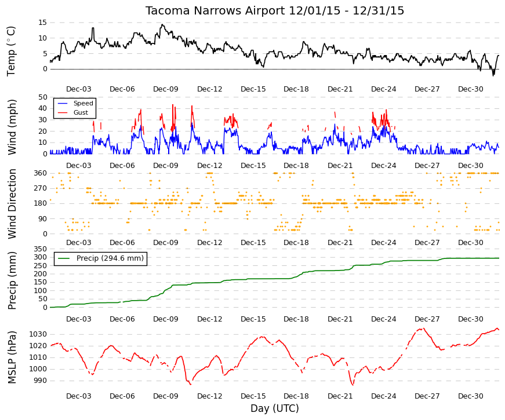Click the '300' tick on the precip axis
The height and width of the screenshot is (420, 505).
point(40,257)
